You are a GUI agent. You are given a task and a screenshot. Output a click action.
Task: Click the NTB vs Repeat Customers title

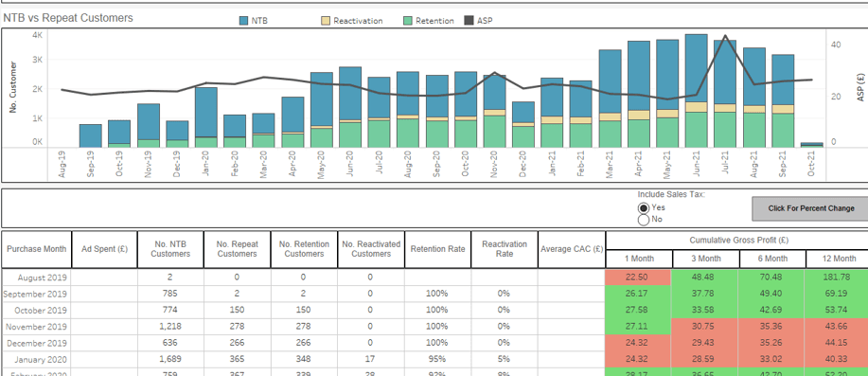coord(68,18)
